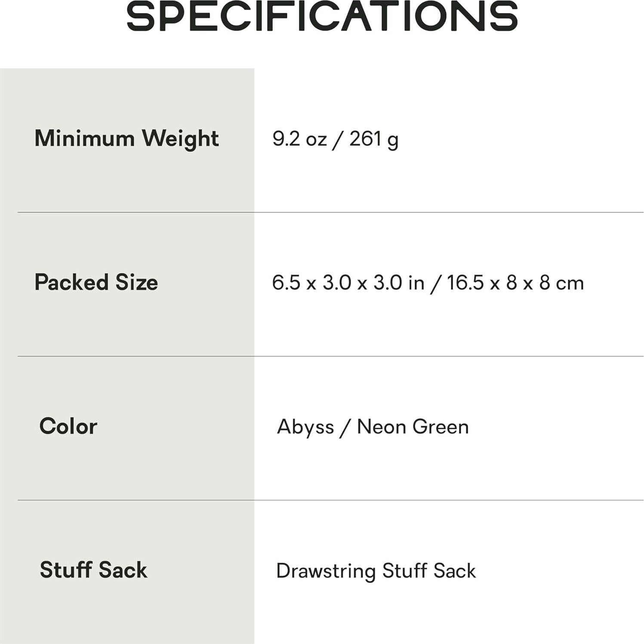Click the word Drawstring in the value
This screenshot has width=644, height=644.
coord(326,571)
